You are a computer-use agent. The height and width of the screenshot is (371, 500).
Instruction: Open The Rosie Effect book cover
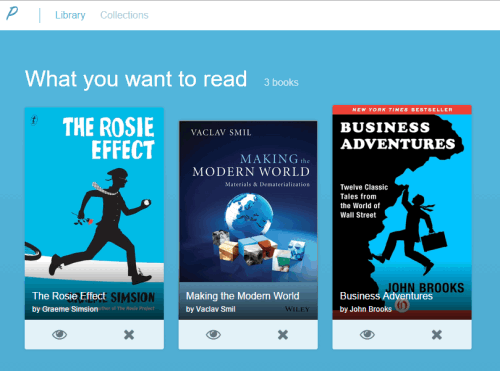point(94,213)
